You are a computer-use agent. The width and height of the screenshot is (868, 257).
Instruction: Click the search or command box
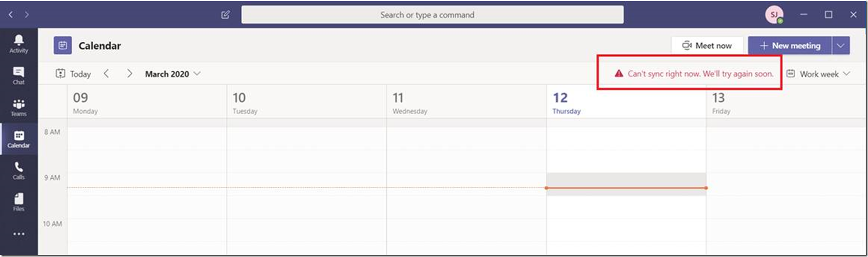[x=432, y=14]
